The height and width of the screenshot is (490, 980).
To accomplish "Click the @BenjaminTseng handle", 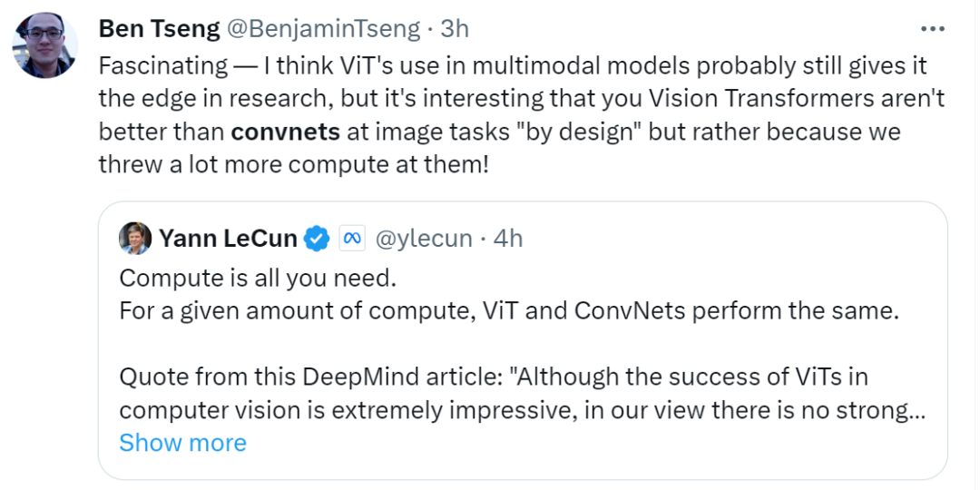I will [x=324, y=29].
